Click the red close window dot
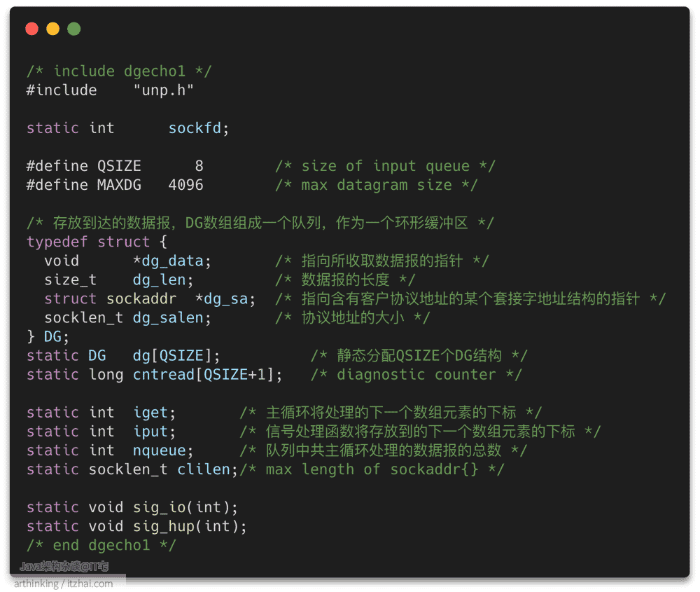This screenshot has width=700, height=592. [x=31, y=29]
